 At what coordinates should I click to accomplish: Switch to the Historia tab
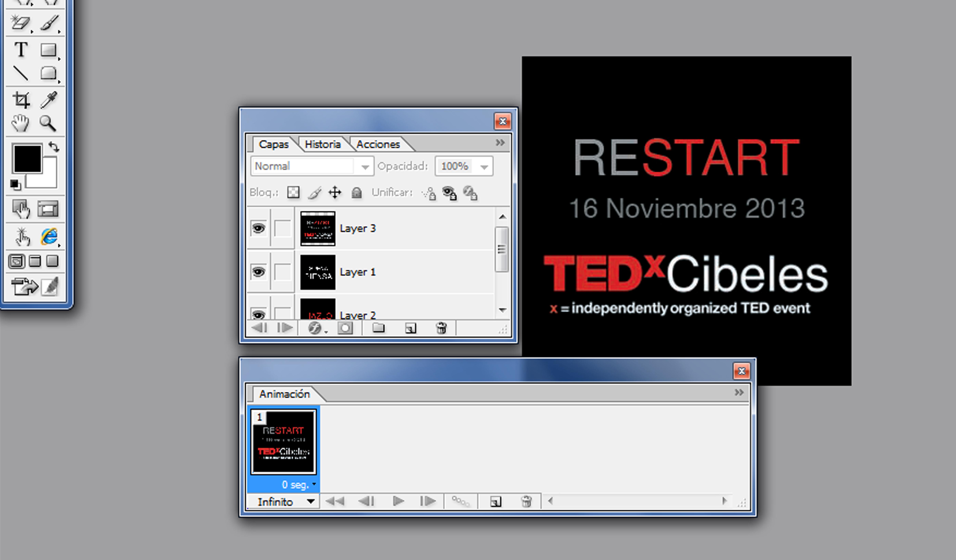(x=322, y=144)
